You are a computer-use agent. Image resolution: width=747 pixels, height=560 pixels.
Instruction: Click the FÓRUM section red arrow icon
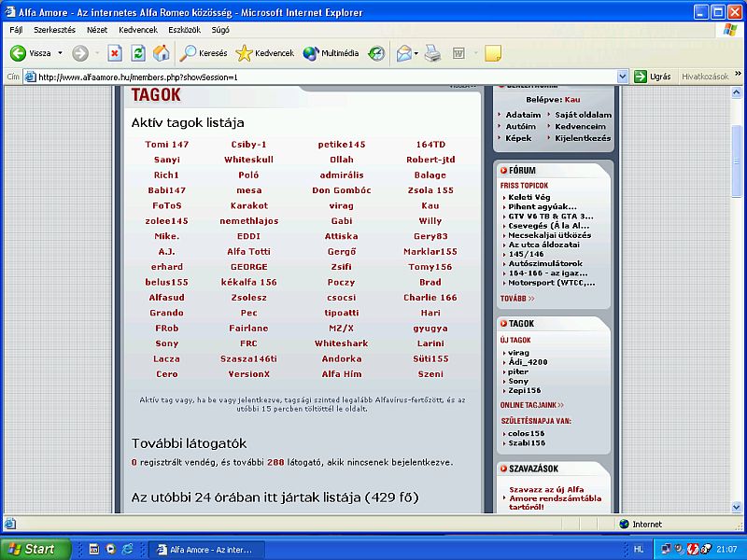point(503,170)
